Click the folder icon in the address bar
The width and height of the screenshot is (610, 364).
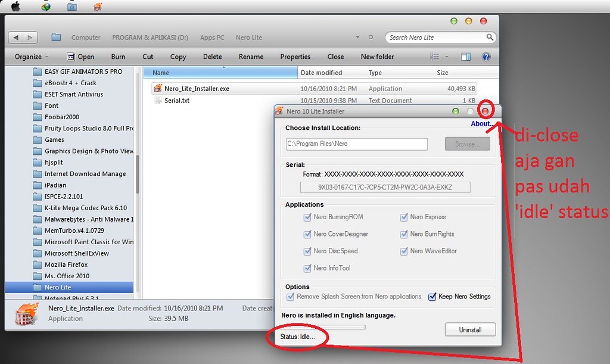pyautogui.click(x=57, y=38)
